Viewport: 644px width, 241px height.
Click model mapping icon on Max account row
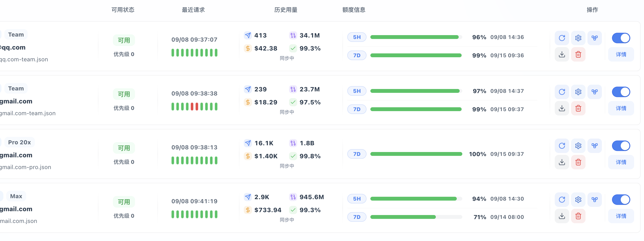[594, 200]
